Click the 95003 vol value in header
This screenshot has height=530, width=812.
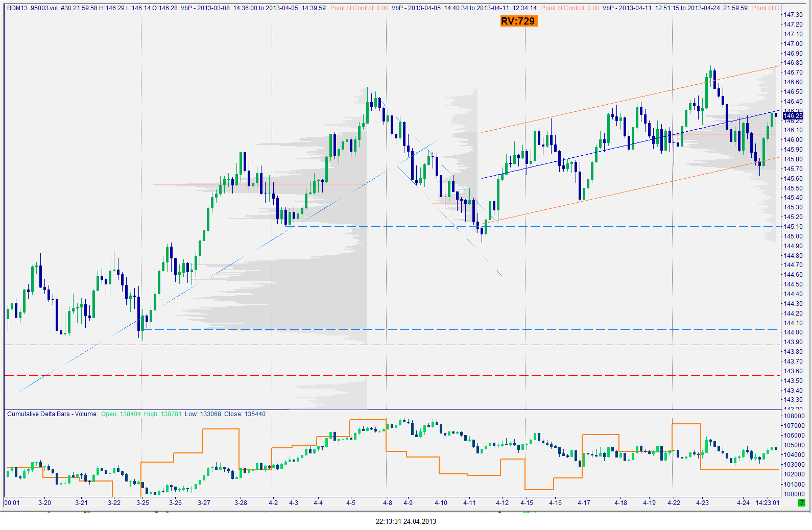coord(44,8)
